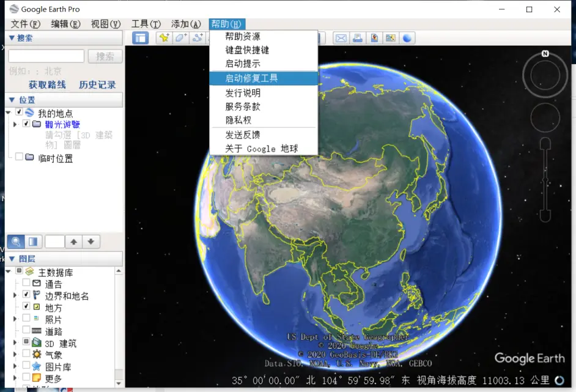Image resolution: width=576 pixels, height=392 pixels.
Task: Collapse the 位置 panel triangle
Action: point(12,100)
